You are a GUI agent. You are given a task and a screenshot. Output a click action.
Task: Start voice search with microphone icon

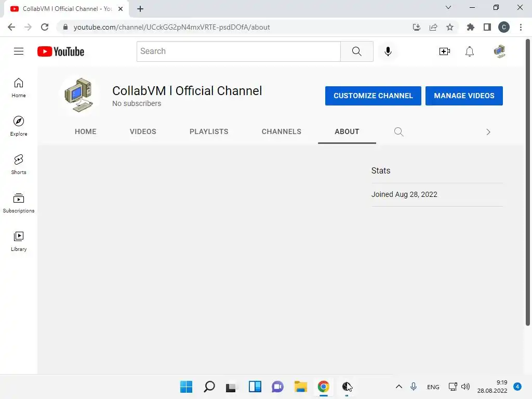pyautogui.click(x=388, y=51)
